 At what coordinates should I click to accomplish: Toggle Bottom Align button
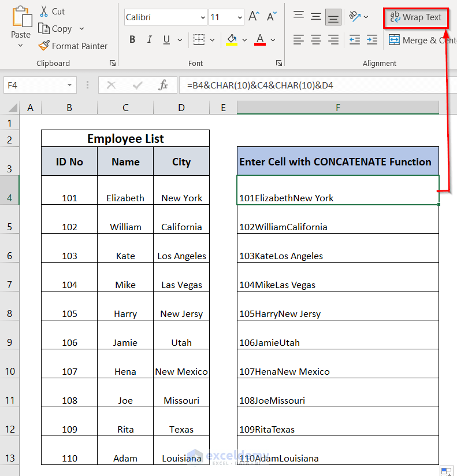pyautogui.click(x=333, y=17)
